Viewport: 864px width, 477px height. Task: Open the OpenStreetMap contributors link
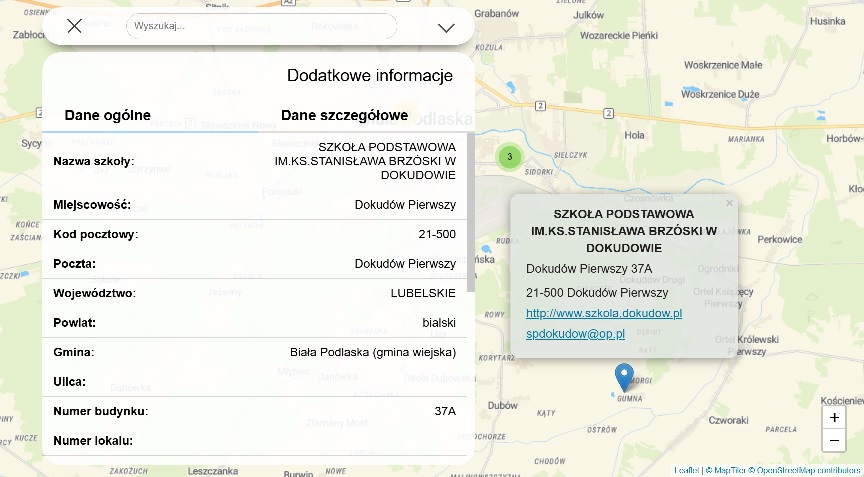click(804, 470)
